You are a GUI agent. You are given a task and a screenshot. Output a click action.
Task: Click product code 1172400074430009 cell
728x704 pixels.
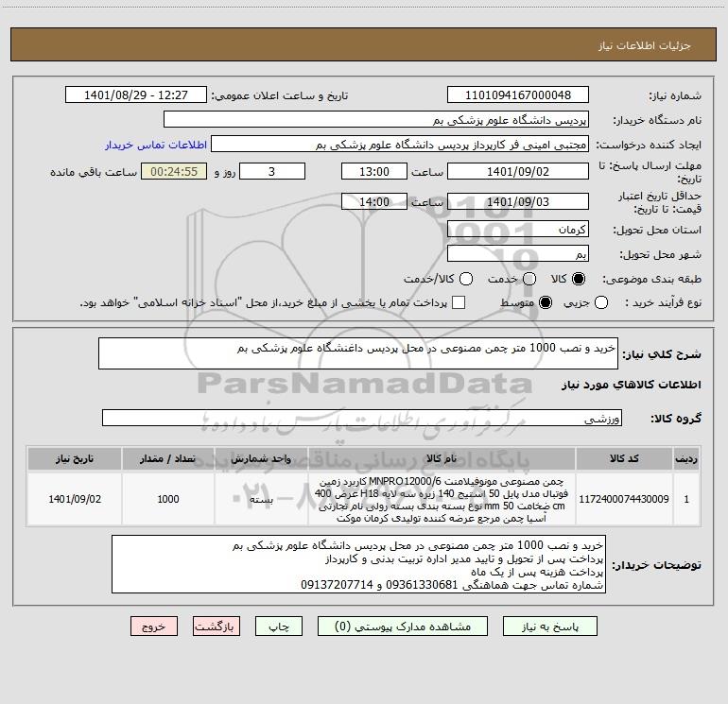click(x=624, y=499)
